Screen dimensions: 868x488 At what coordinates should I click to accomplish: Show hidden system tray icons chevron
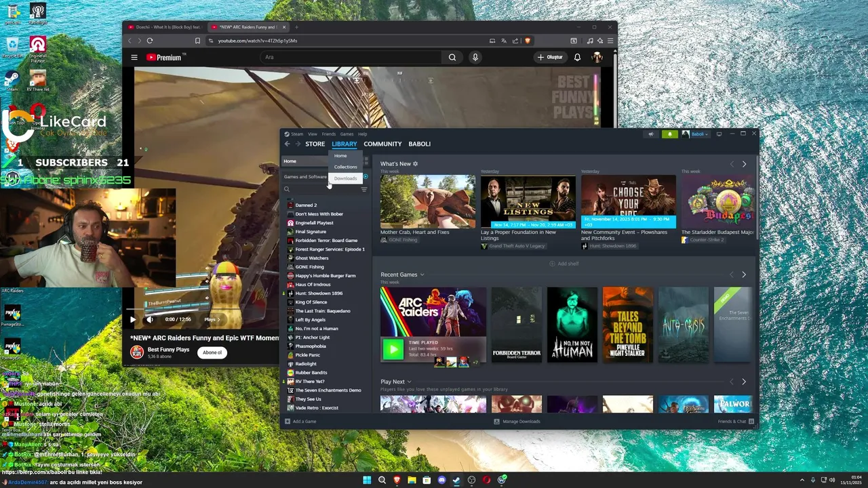(802, 480)
